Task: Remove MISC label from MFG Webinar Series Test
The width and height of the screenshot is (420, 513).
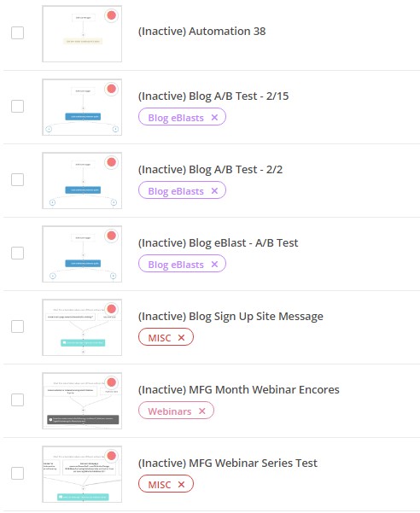Action: 181,484
